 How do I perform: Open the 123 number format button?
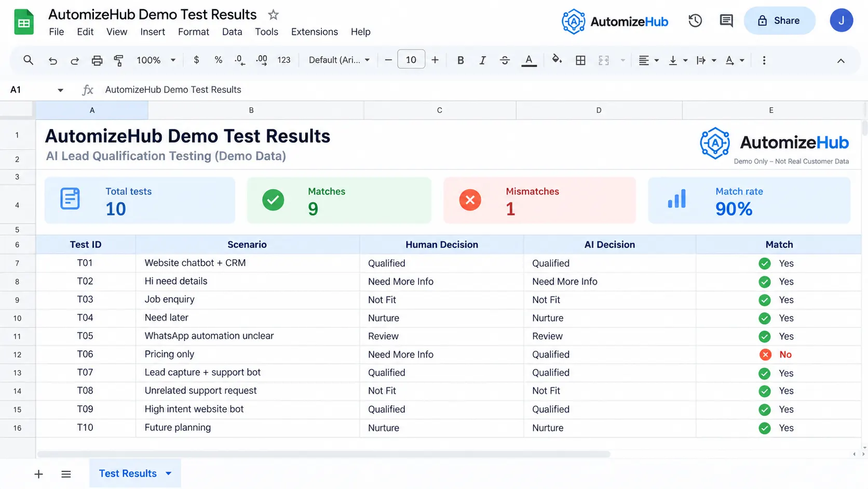point(284,60)
